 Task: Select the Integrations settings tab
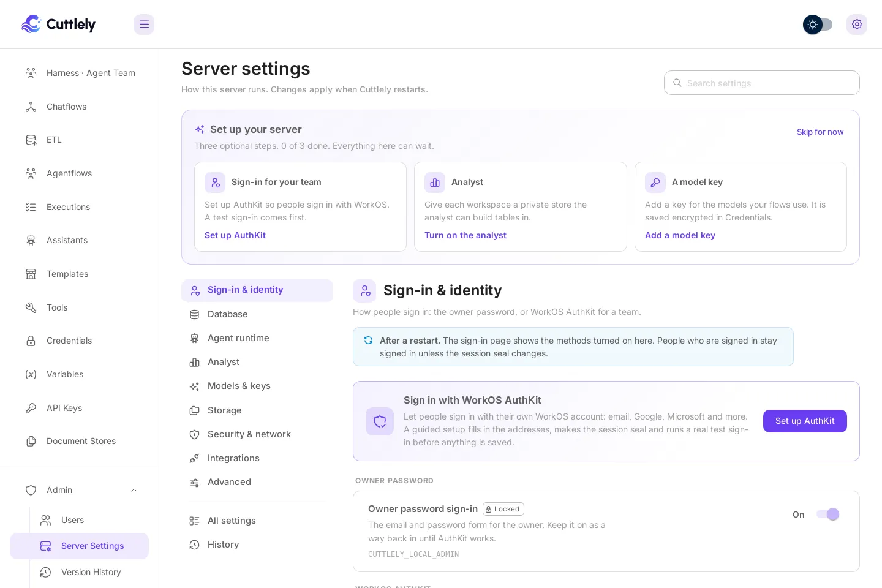[257, 458]
